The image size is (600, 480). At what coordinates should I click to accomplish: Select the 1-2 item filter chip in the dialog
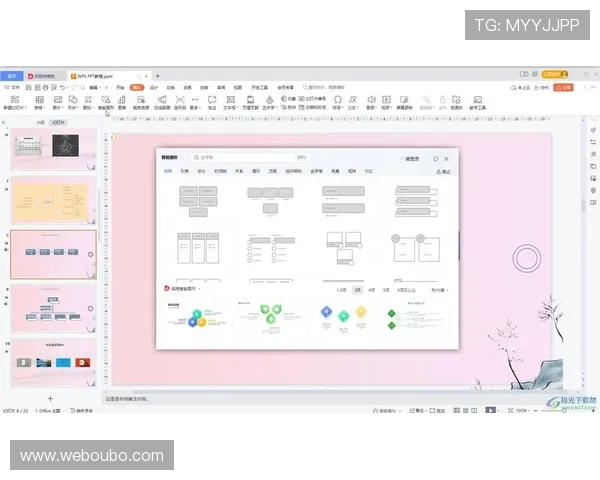[x=341, y=289]
